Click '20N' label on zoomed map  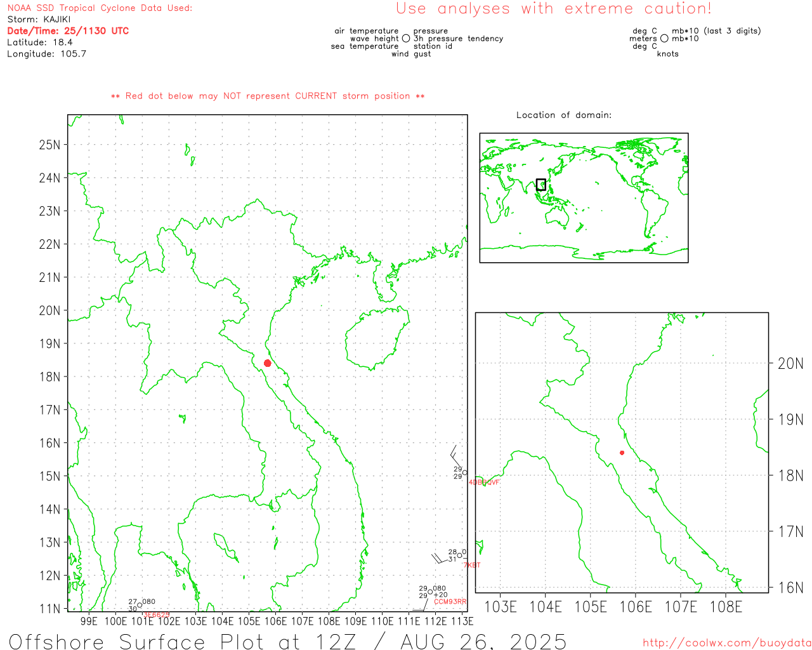[x=790, y=364]
